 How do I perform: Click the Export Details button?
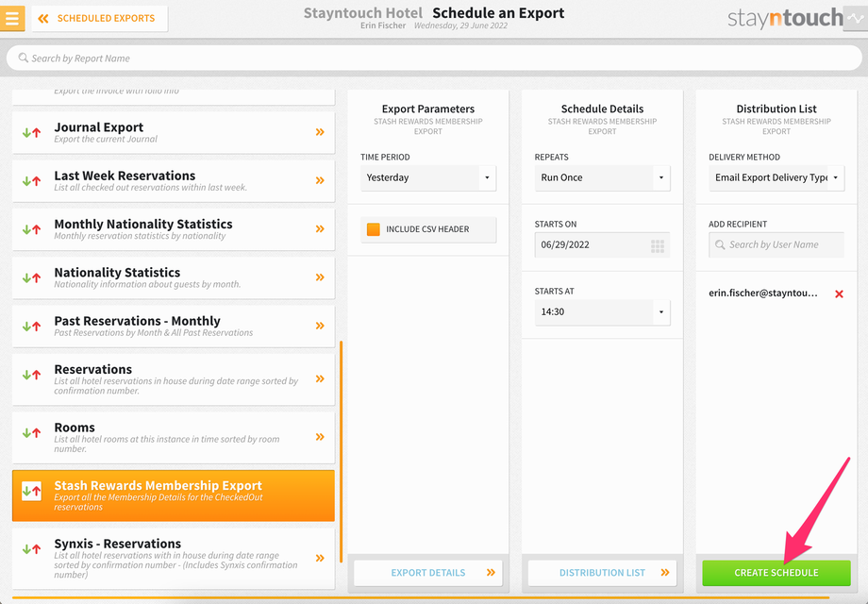pyautogui.click(x=428, y=573)
